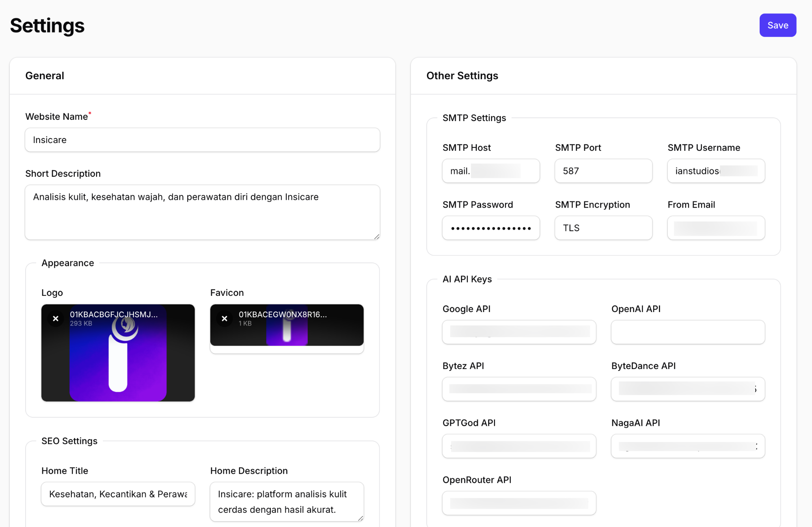Screen dimensions: 812x527
Task: Focus the Short Description textarea
Action: pyautogui.click(x=202, y=212)
